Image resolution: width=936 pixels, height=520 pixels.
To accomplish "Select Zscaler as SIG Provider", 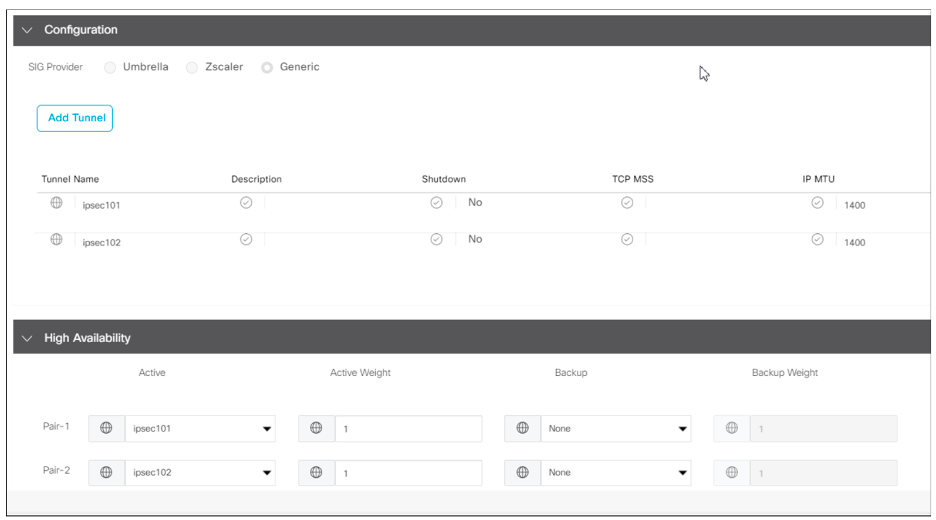I will [x=192, y=68].
